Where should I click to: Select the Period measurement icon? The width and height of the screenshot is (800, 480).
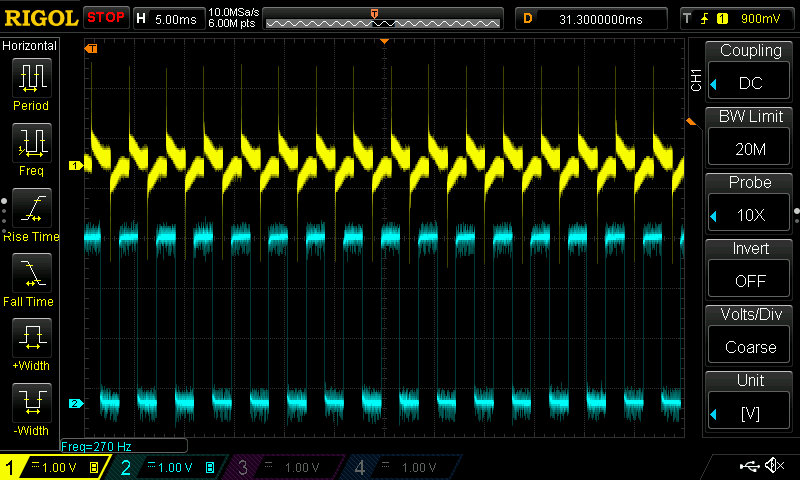coord(32,78)
